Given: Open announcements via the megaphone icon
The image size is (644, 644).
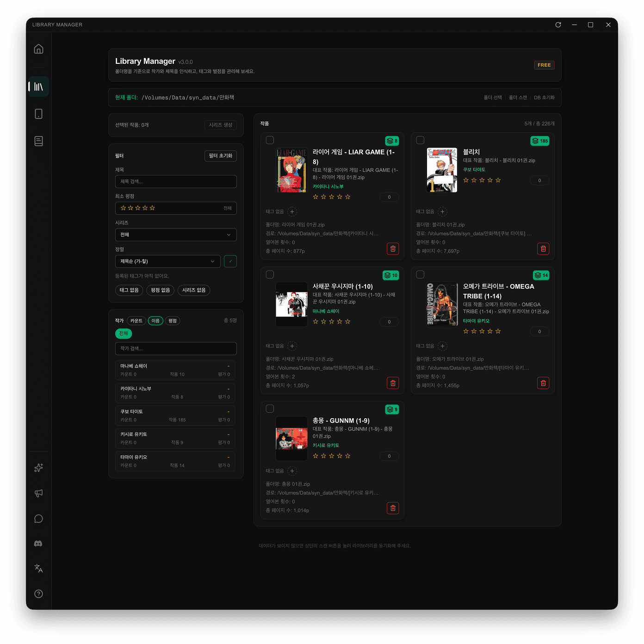Looking at the screenshot, I should click(38, 493).
